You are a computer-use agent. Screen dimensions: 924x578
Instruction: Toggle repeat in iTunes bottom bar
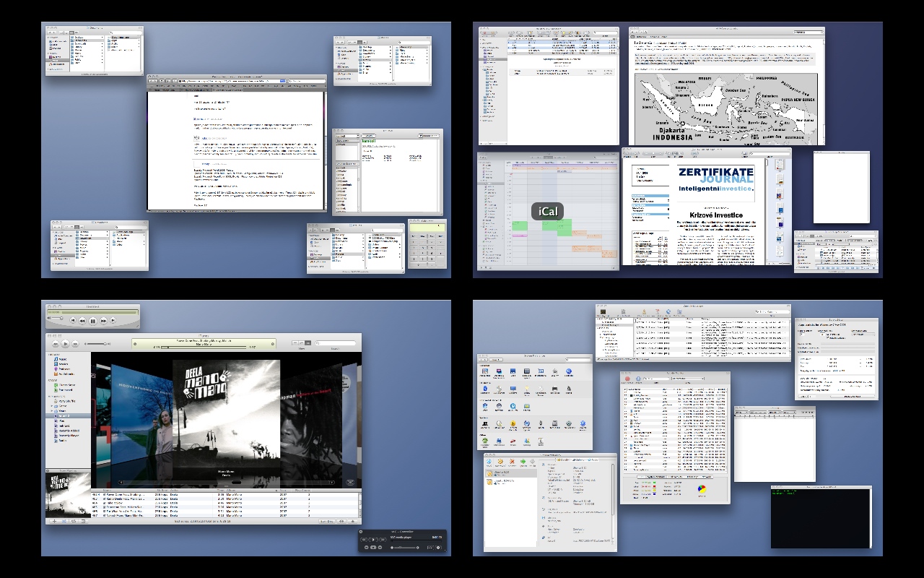tap(74, 521)
